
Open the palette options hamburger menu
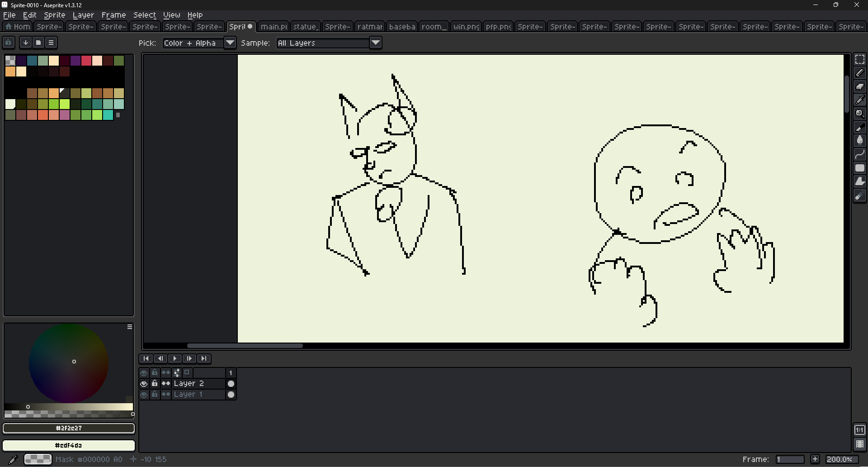pos(51,43)
